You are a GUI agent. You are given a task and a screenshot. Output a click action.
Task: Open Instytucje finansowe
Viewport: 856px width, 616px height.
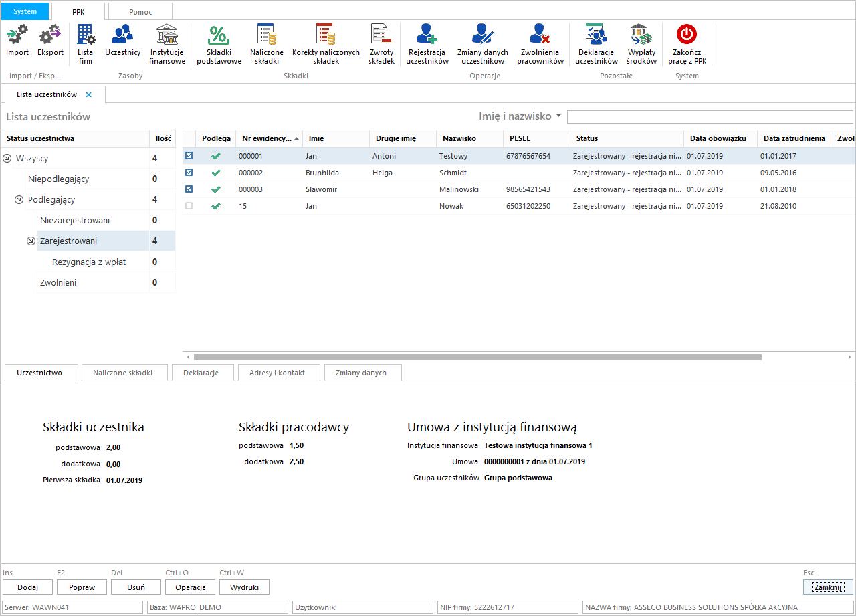(x=167, y=44)
